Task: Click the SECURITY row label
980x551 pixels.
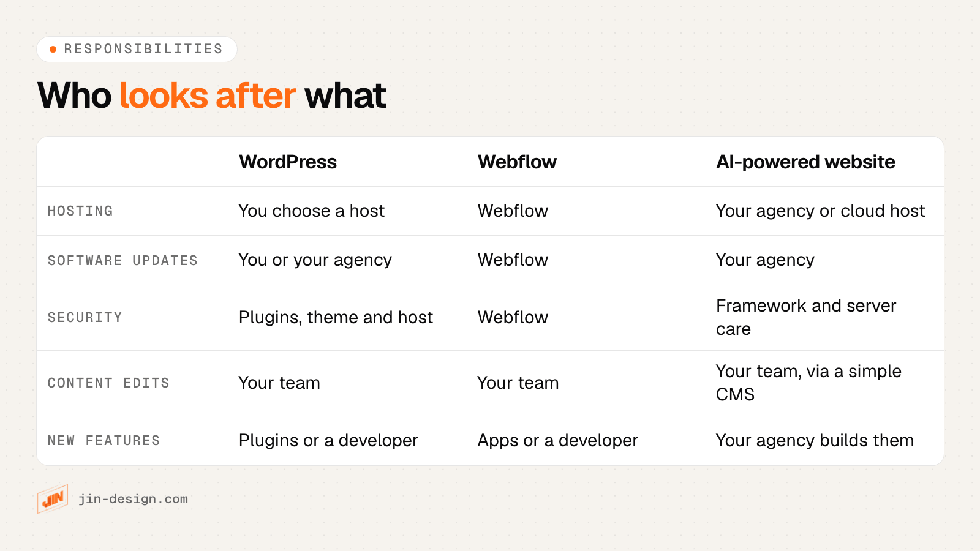Action: click(x=85, y=318)
